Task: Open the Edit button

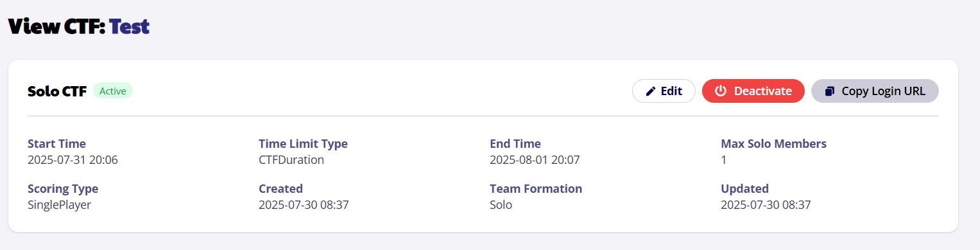Action: [664, 91]
